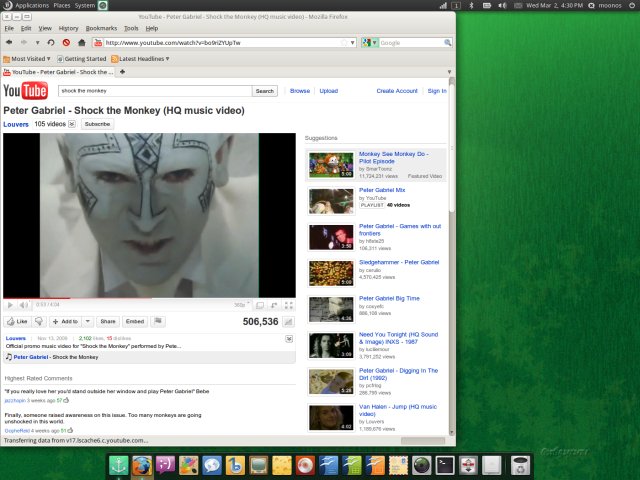
Task: Click the Like thumbs-up button
Action: click(x=18, y=322)
